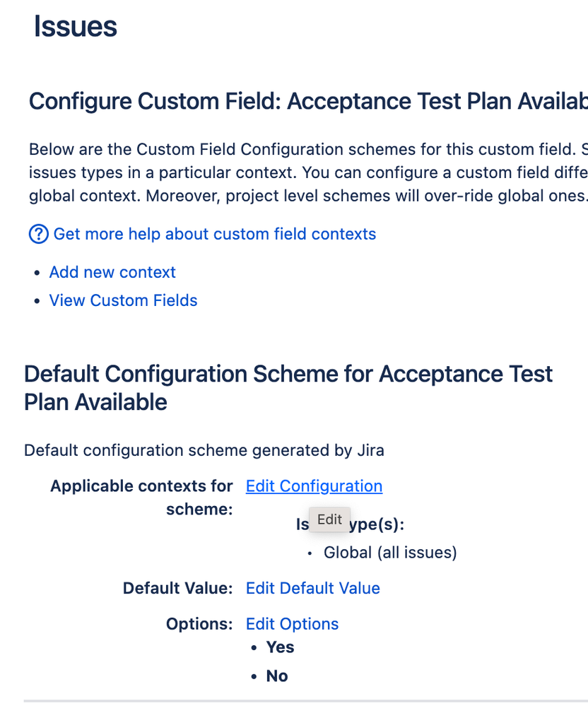This screenshot has width=588, height=706.
Task: Click the Issue type(s) label
Action: point(382,525)
